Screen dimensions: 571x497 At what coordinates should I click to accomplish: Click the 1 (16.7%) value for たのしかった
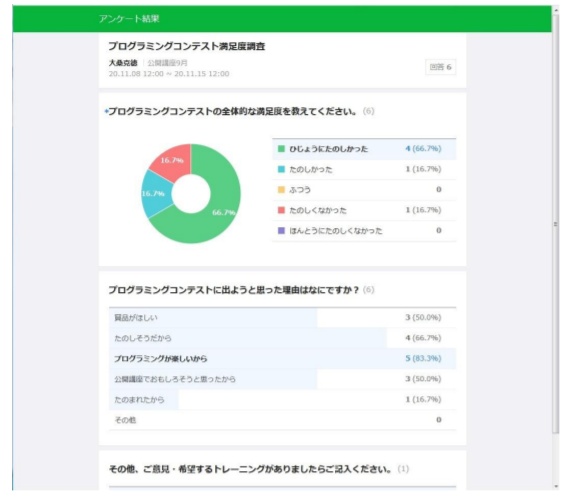click(x=423, y=169)
